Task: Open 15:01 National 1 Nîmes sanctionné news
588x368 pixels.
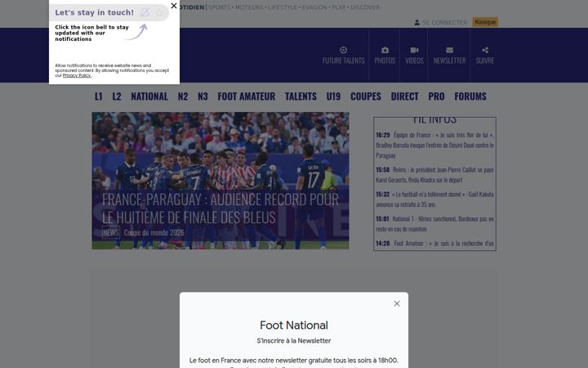Action: click(x=434, y=223)
